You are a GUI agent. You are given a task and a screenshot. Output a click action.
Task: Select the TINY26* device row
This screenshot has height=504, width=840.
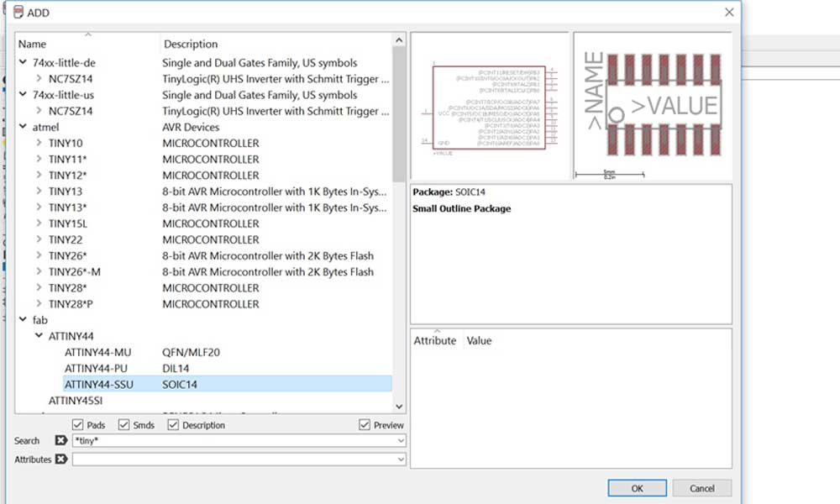pyautogui.click(x=67, y=255)
